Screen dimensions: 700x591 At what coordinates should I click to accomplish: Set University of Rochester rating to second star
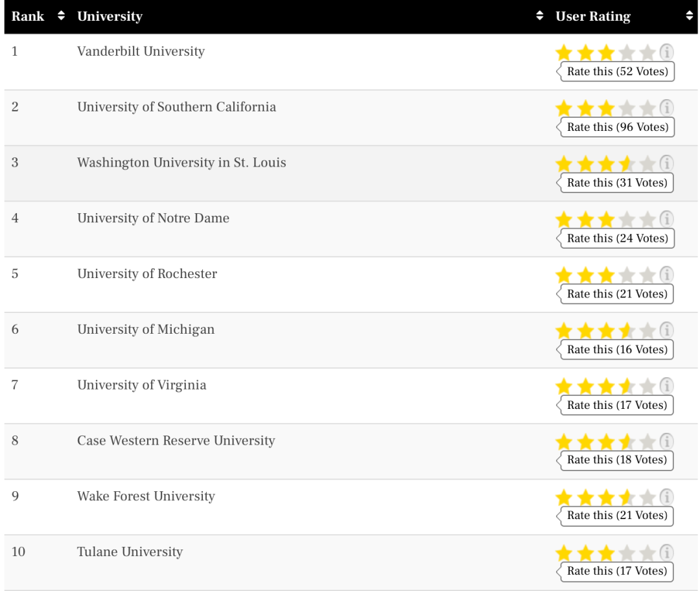point(585,275)
